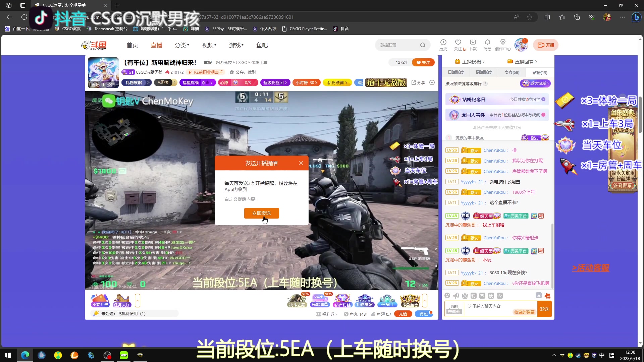Viewport: 644px width, 362px height.
Task: Share the stream via 分享
Action: tap(418, 82)
